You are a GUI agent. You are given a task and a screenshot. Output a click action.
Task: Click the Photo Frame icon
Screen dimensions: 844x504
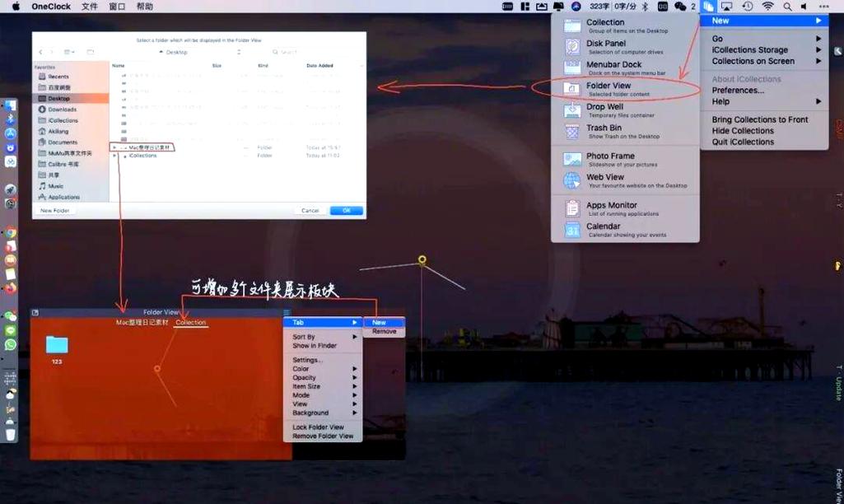(572, 160)
